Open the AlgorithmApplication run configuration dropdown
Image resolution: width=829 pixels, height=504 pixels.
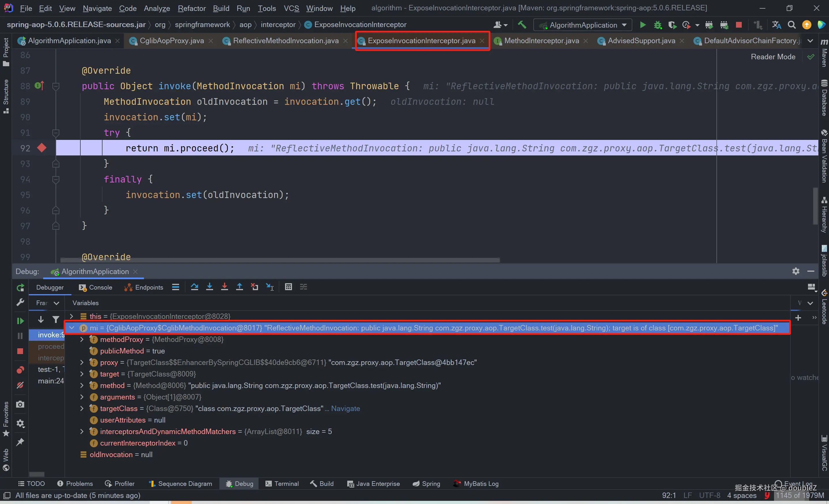[584, 25]
